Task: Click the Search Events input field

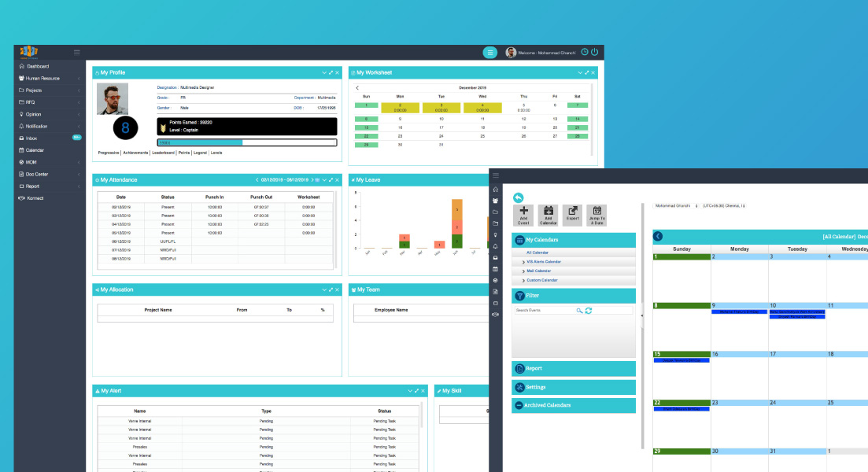Action: [545, 311]
